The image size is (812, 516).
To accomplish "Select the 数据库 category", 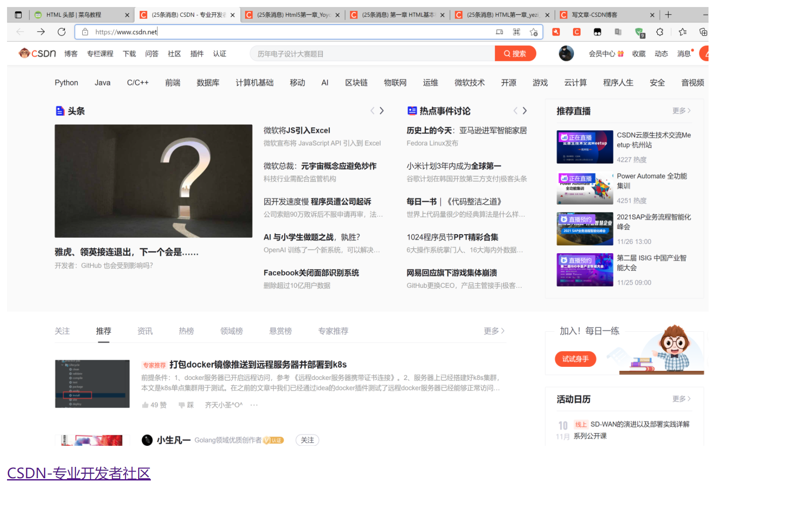I will coord(208,82).
